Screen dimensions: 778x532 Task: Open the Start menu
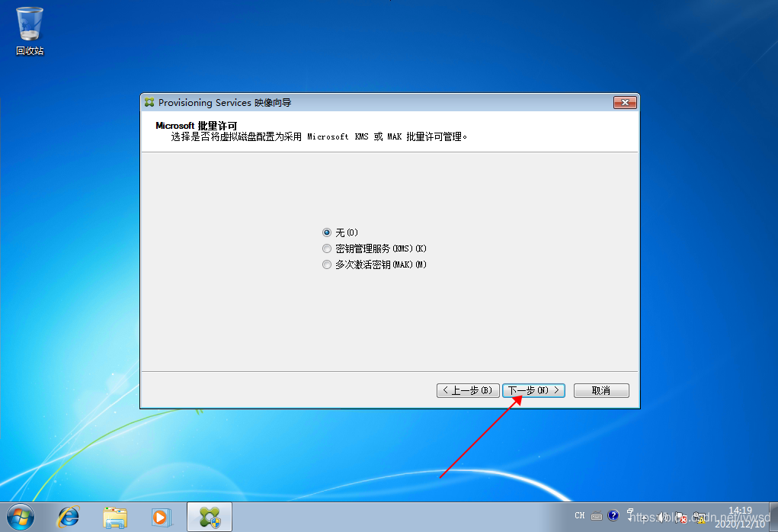[19, 517]
